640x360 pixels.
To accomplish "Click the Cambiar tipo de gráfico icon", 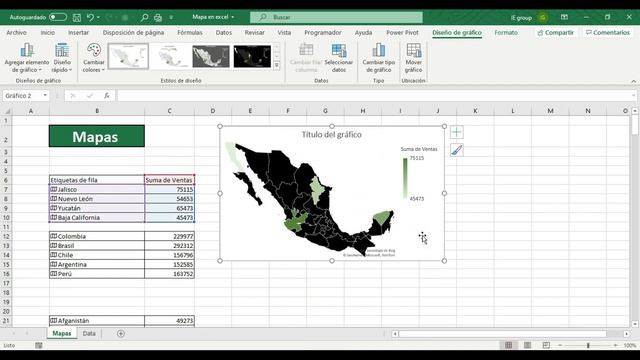I will click(x=378, y=50).
